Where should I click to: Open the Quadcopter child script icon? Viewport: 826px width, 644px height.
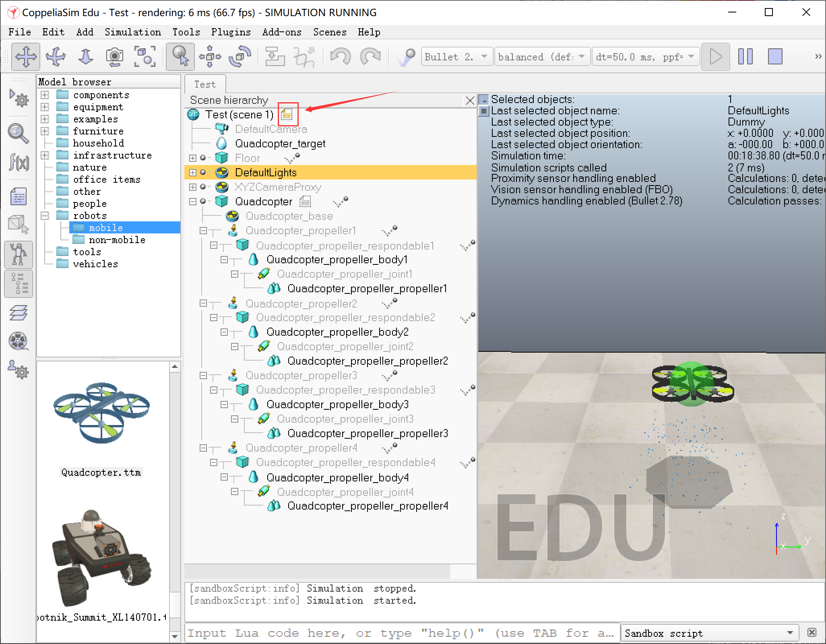point(306,201)
